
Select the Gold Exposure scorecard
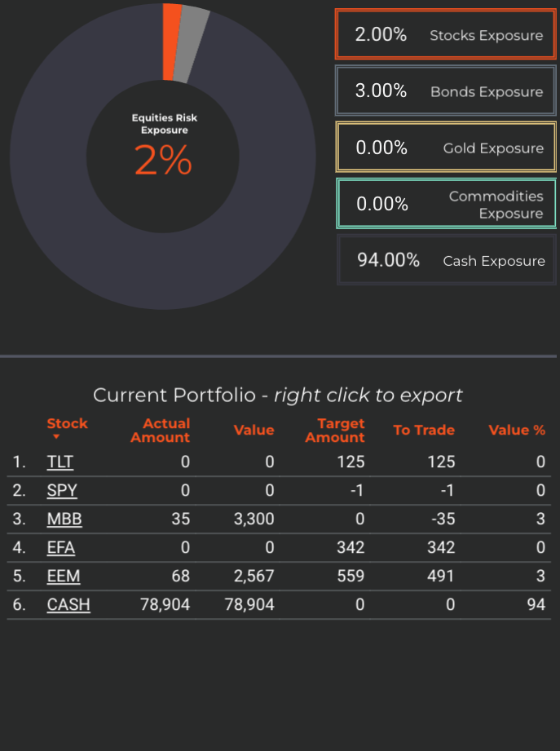[x=446, y=147]
